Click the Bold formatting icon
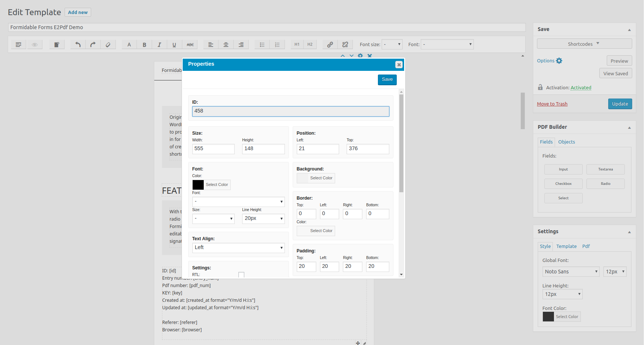This screenshot has width=644, height=345. [x=144, y=45]
